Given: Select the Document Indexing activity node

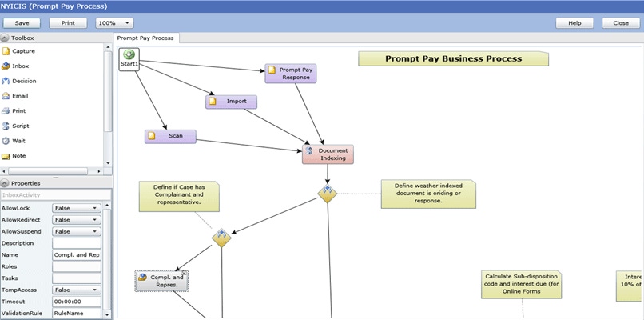Looking at the screenshot, I should click(x=328, y=154).
